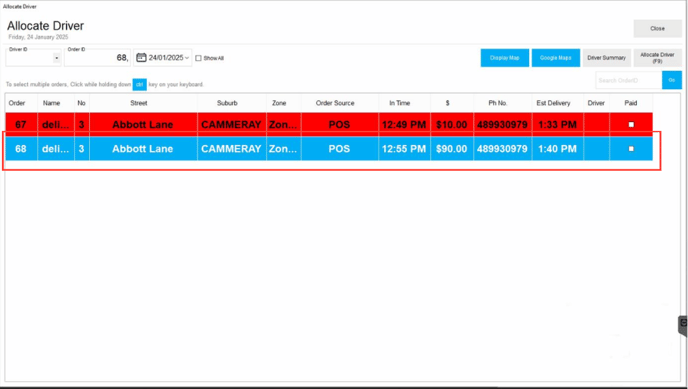Screen dimensions: 688x389
Task: Click Abbott Lane in order 67 row
Action: [x=143, y=125]
